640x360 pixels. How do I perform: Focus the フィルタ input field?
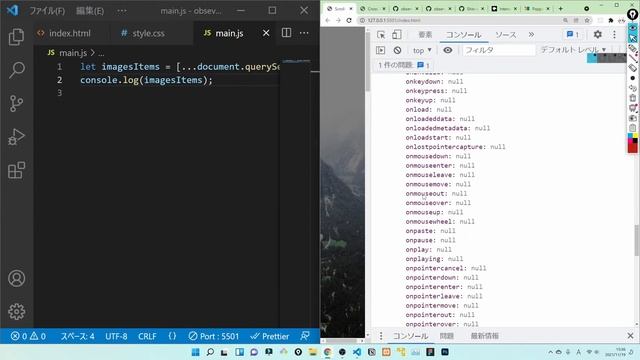[x=498, y=50]
